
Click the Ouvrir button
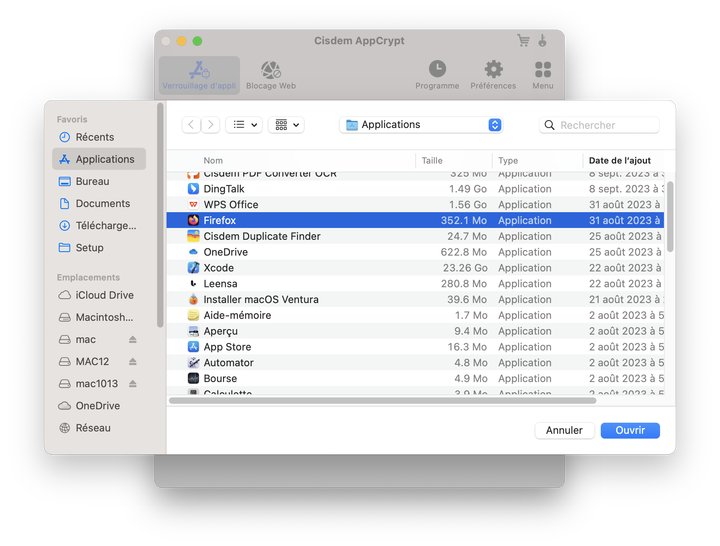coord(630,430)
